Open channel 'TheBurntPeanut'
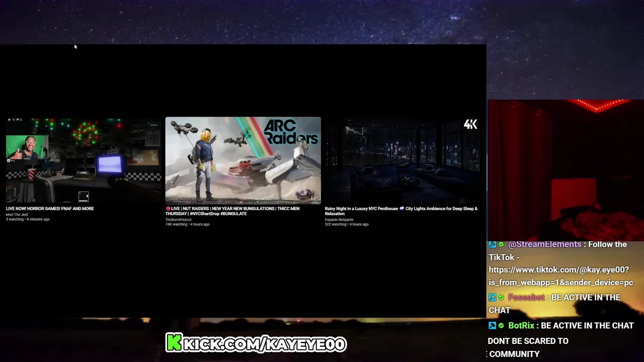This screenshot has width=644, height=362. (179, 220)
